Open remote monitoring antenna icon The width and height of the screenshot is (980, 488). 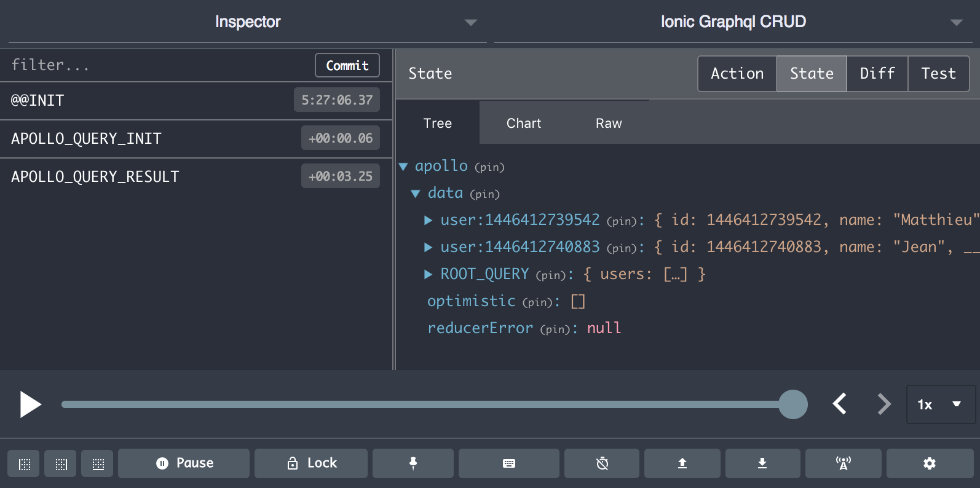844,463
